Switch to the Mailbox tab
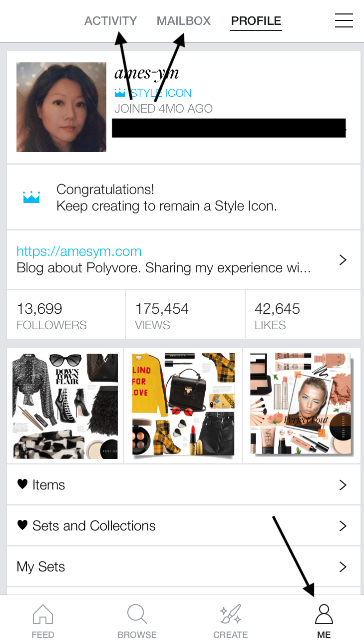This screenshot has width=364, height=644. click(184, 21)
